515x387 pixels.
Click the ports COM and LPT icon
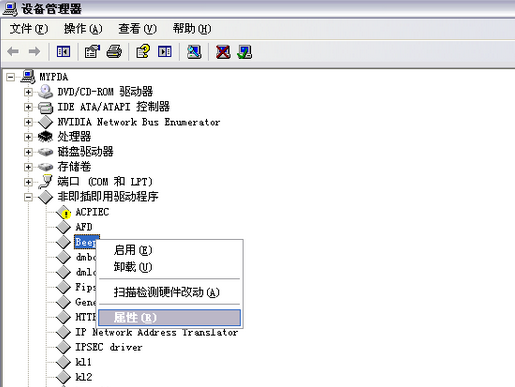coord(45,182)
